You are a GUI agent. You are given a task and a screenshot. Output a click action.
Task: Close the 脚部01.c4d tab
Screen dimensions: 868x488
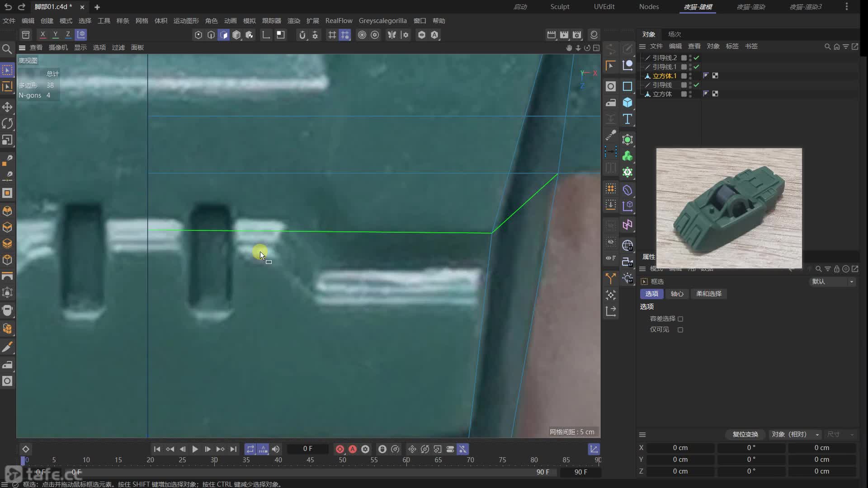[x=82, y=7]
